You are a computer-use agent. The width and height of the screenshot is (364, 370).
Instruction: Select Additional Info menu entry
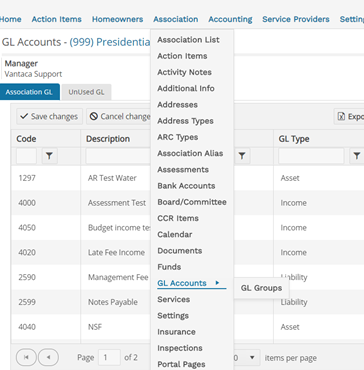point(186,88)
